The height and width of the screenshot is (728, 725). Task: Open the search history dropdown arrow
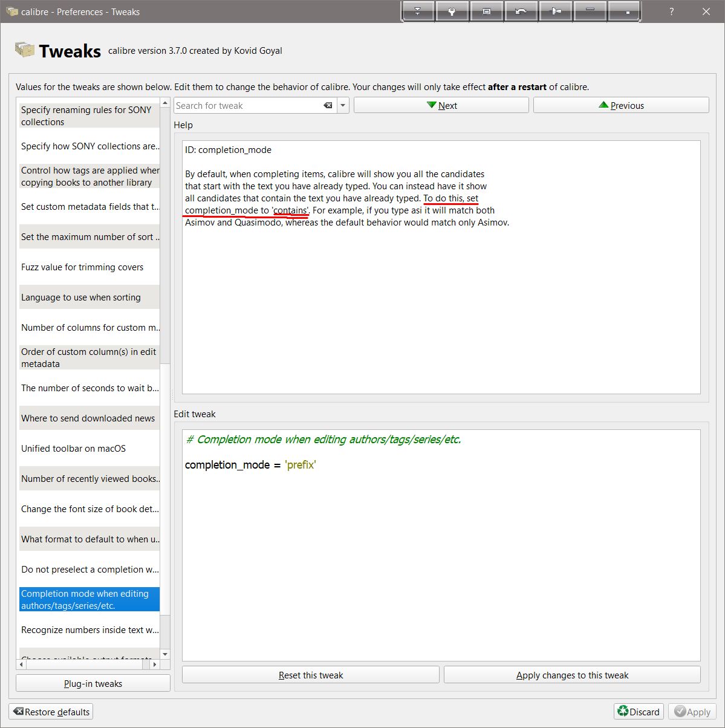pyautogui.click(x=343, y=105)
